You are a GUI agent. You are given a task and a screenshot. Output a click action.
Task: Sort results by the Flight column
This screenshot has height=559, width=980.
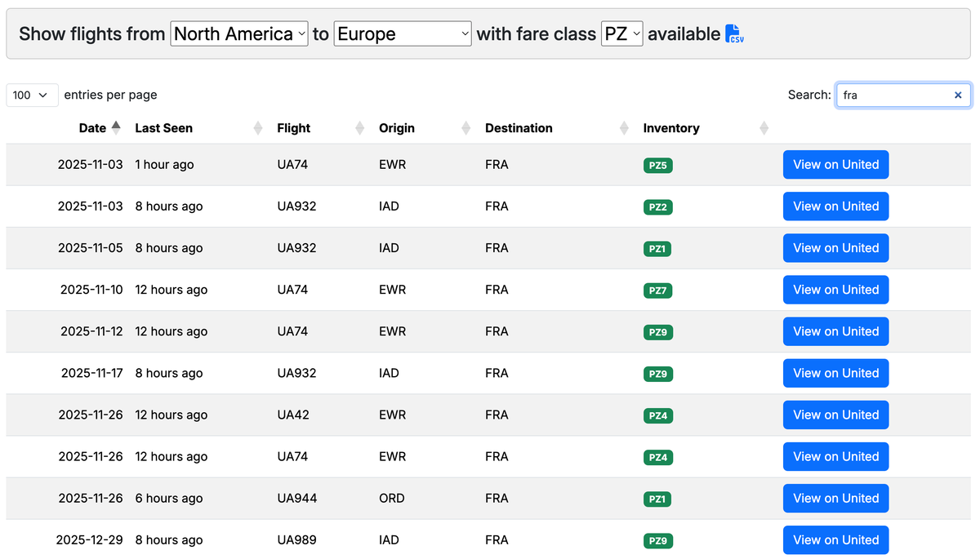click(293, 128)
